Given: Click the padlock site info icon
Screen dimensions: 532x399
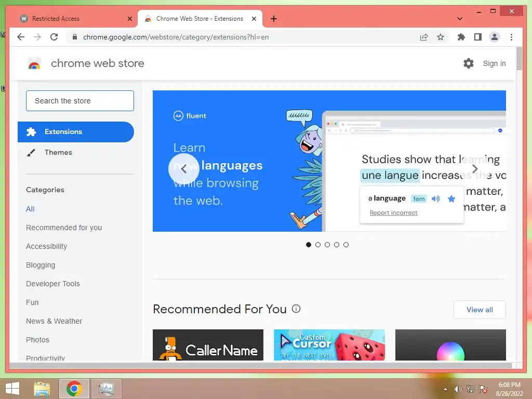Looking at the screenshot, I should 75,37.
